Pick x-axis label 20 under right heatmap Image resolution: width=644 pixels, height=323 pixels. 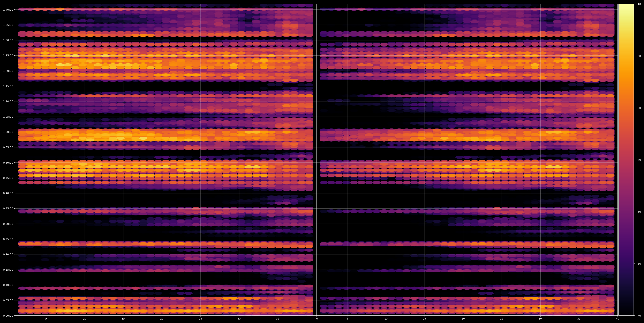463,319
